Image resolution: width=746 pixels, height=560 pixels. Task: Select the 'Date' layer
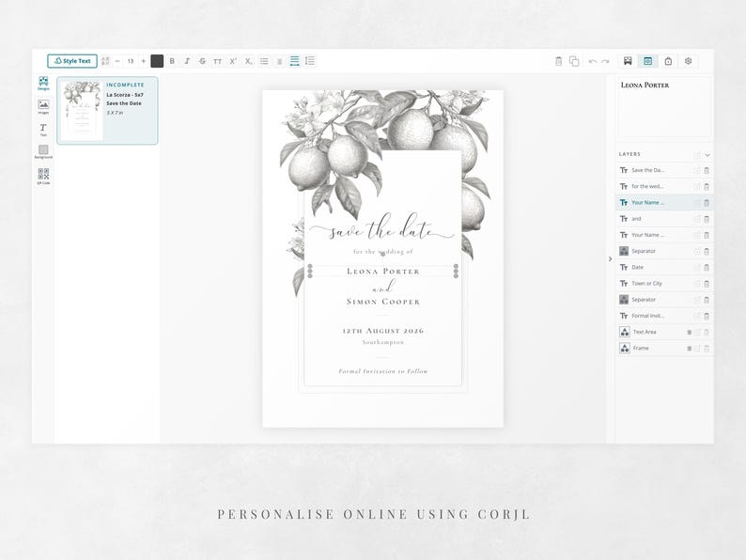coord(664,267)
